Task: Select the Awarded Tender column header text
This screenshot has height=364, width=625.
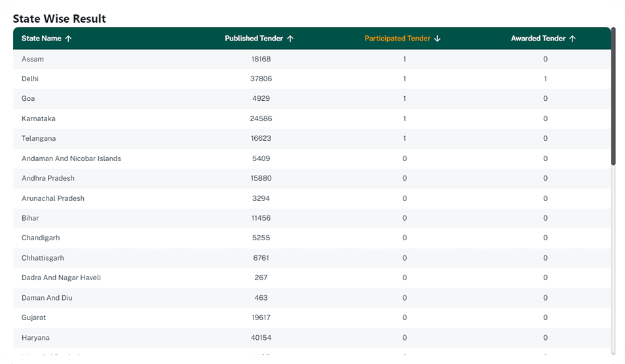Action: (x=538, y=39)
